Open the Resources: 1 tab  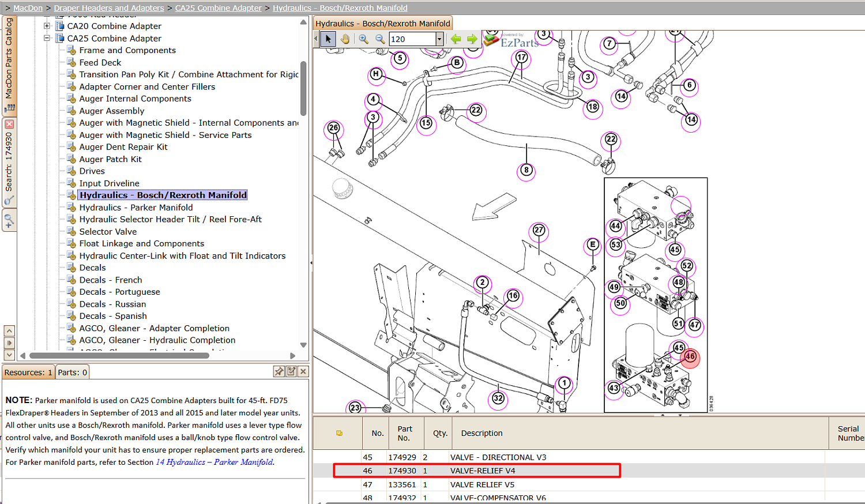[28, 373]
